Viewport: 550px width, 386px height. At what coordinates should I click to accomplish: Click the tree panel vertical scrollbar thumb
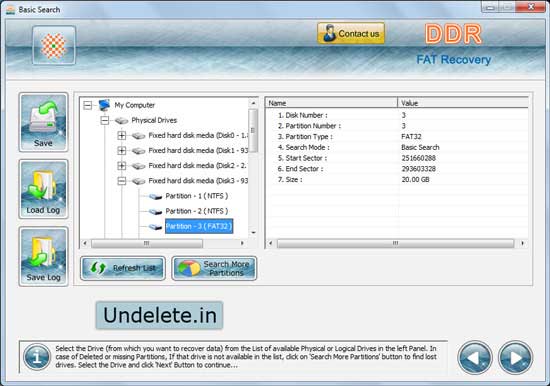tap(253, 131)
